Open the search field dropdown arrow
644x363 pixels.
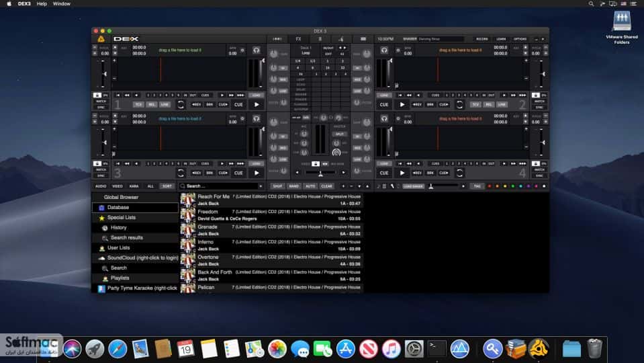261,186
